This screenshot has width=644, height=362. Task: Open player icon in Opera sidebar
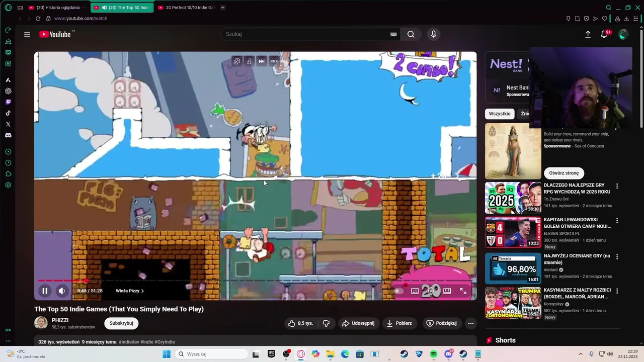point(8,152)
